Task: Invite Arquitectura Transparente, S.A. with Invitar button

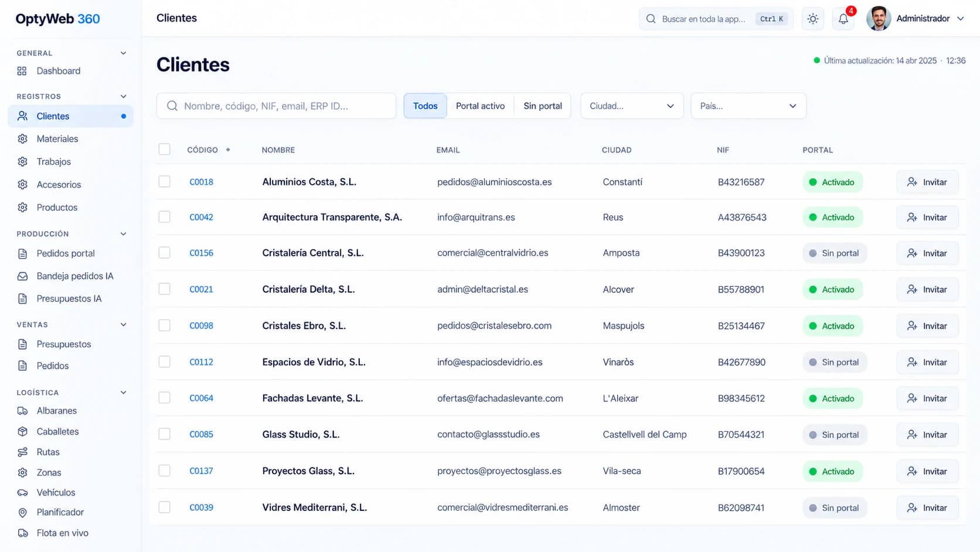Action: 927,217
